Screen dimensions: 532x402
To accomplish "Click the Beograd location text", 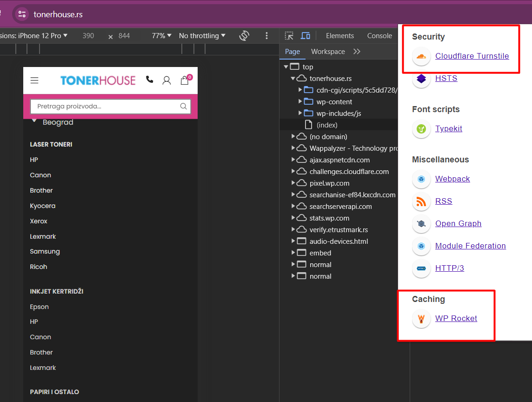I will tap(58, 122).
